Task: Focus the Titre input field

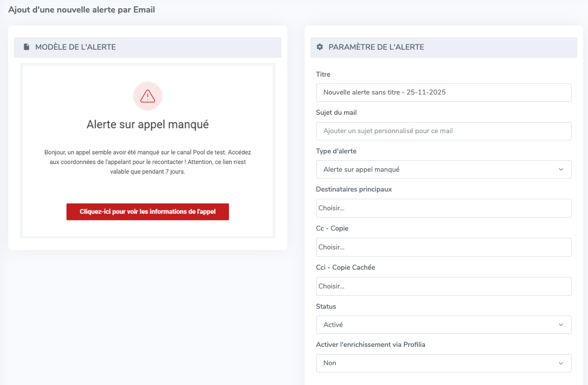Action: click(x=443, y=92)
